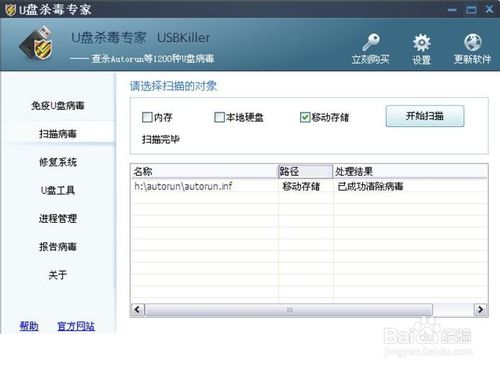Open U盘工具 from the sidebar

58,190
